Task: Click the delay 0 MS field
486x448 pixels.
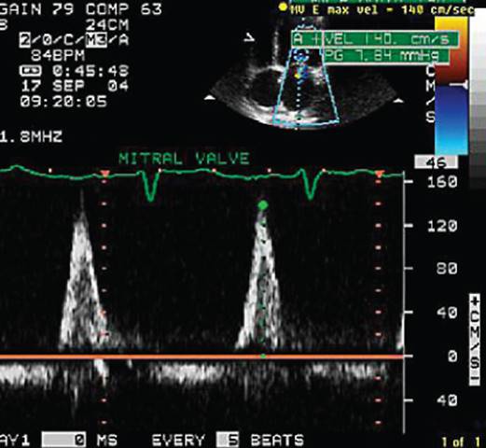Action: point(63,441)
